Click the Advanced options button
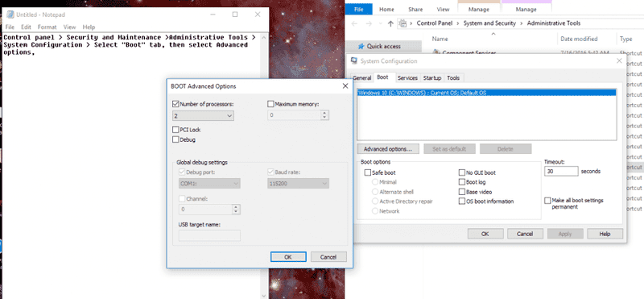Screen dimensions: 644x299 pos(388,149)
